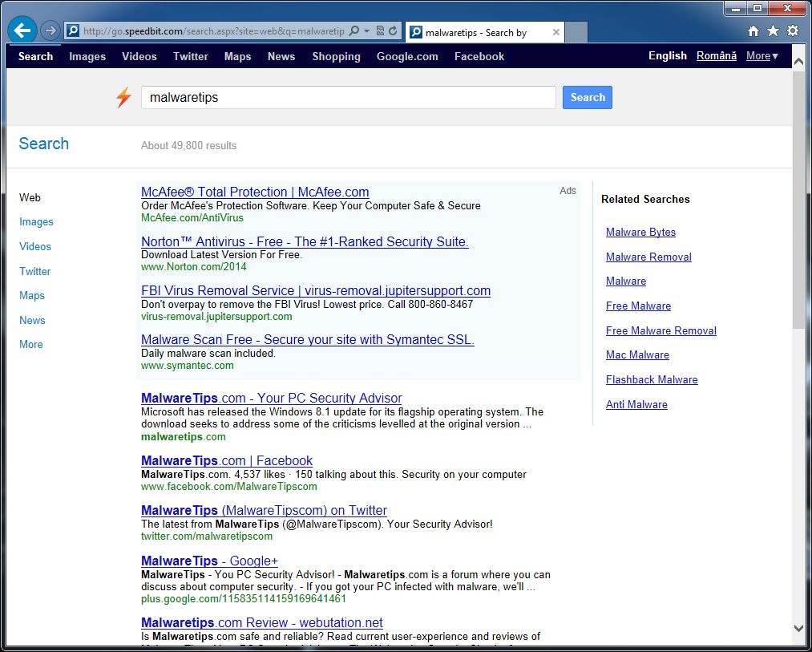Click the www.facebook.com/MalwareTipscom URL text

tap(229, 486)
